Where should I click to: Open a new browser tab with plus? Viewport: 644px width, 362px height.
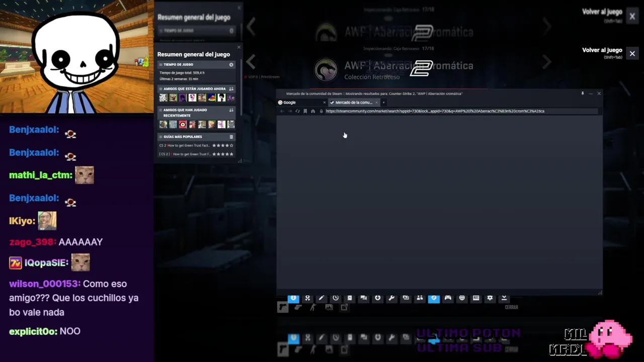coord(383,103)
